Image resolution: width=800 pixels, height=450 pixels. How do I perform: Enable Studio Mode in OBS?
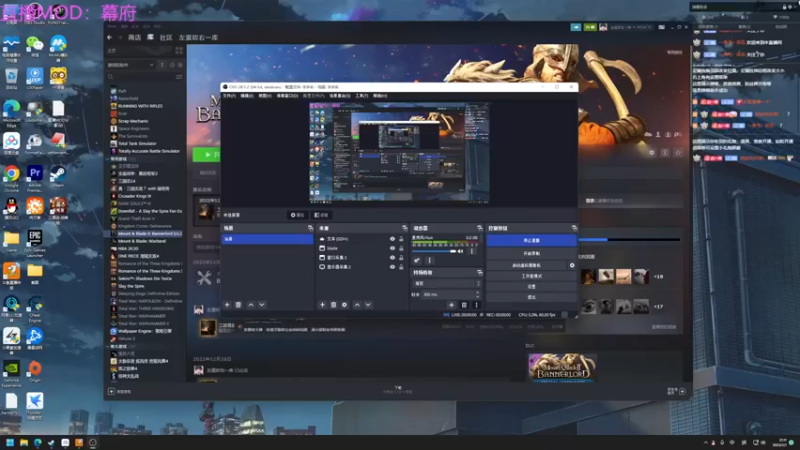tap(531, 276)
